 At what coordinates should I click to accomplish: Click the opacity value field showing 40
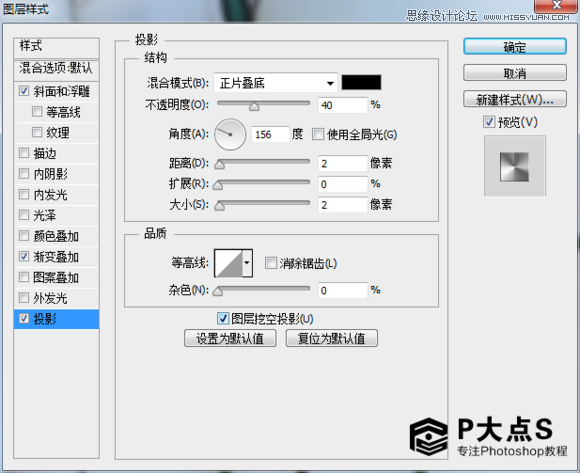tap(343, 105)
